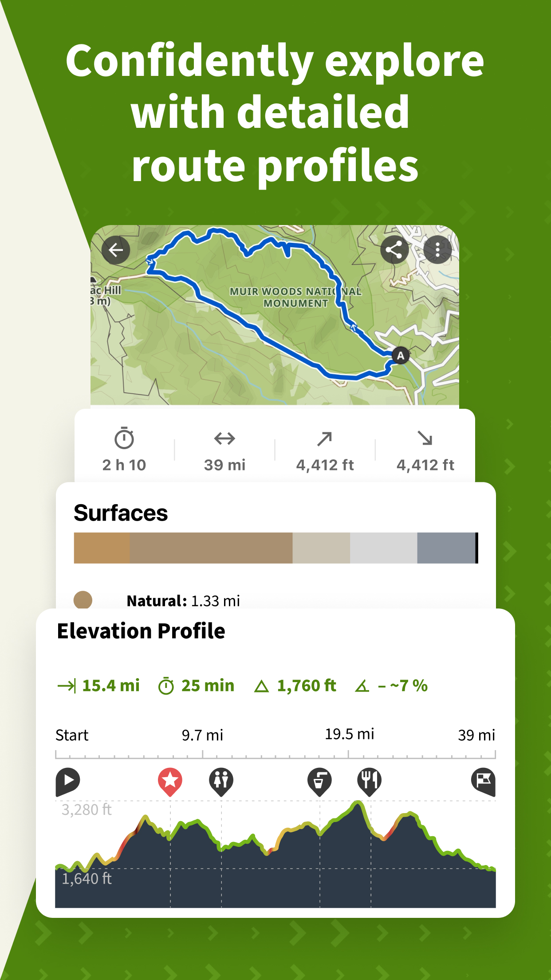This screenshot has height=980, width=551.
Task: Click the marker A on the route map
Action: click(x=400, y=355)
